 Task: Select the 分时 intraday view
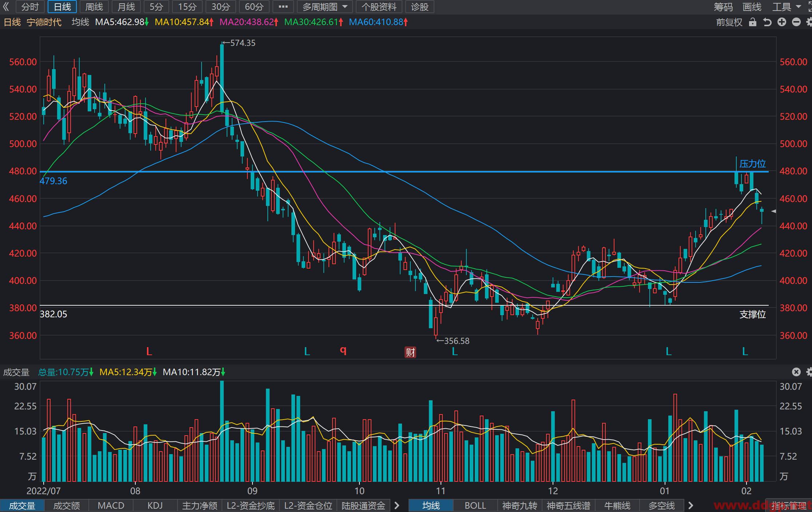[x=30, y=7]
